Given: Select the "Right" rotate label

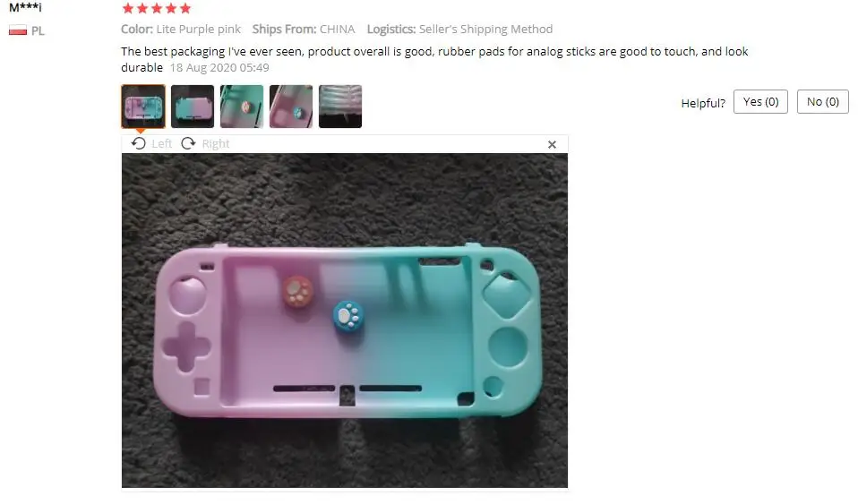Looking at the screenshot, I should pos(216,143).
